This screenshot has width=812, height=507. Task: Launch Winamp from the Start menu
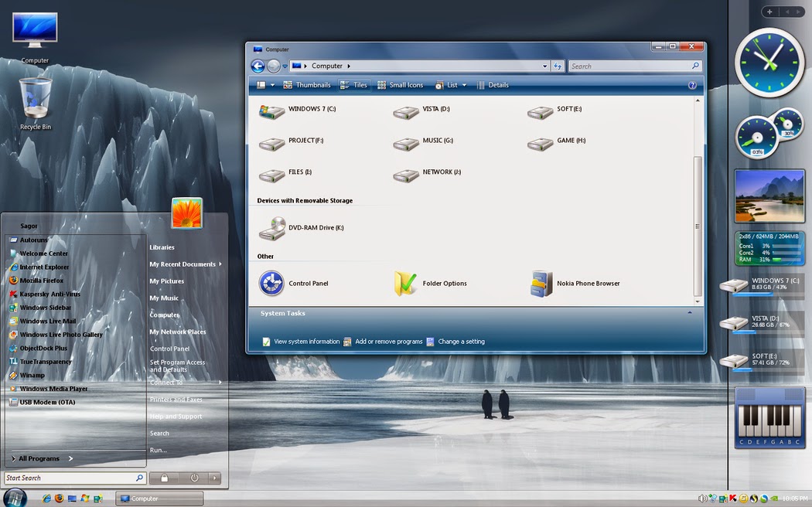pyautogui.click(x=34, y=375)
